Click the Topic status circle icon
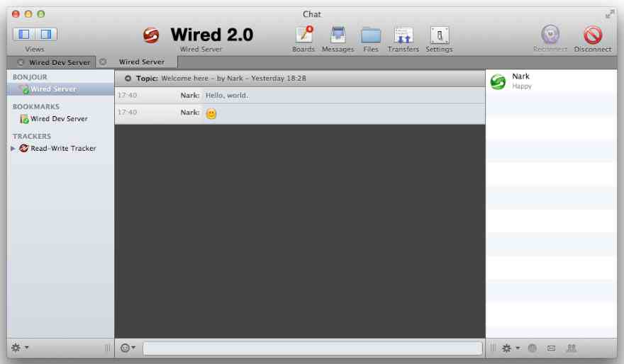 (x=128, y=79)
